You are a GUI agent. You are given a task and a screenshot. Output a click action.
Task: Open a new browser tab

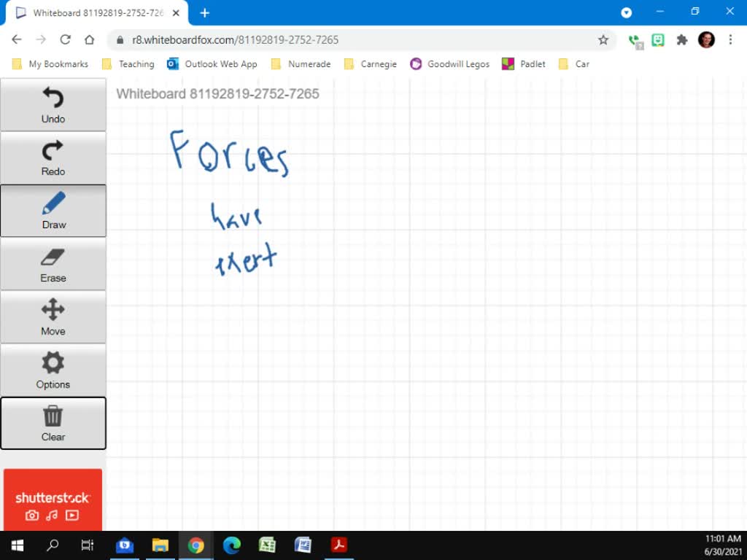[x=205, y=13]
